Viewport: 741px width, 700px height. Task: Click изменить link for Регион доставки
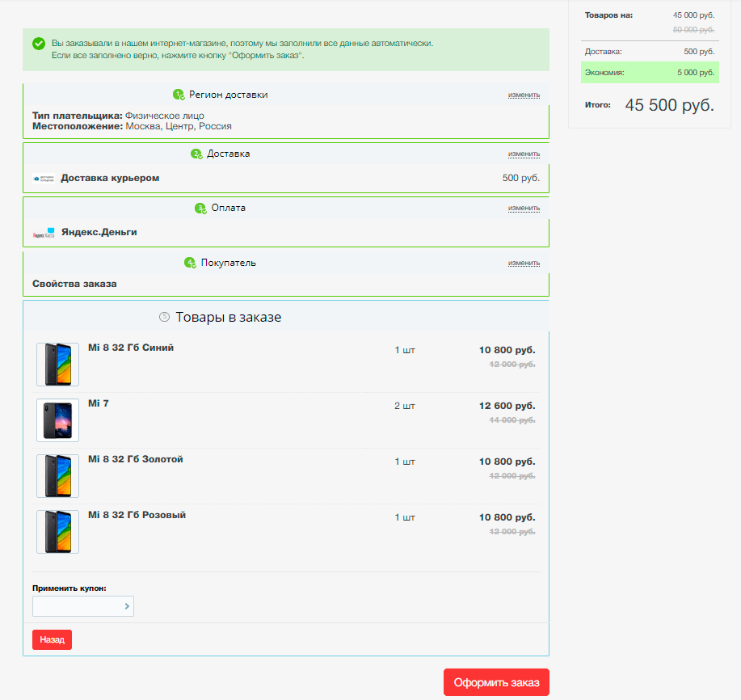524,95
